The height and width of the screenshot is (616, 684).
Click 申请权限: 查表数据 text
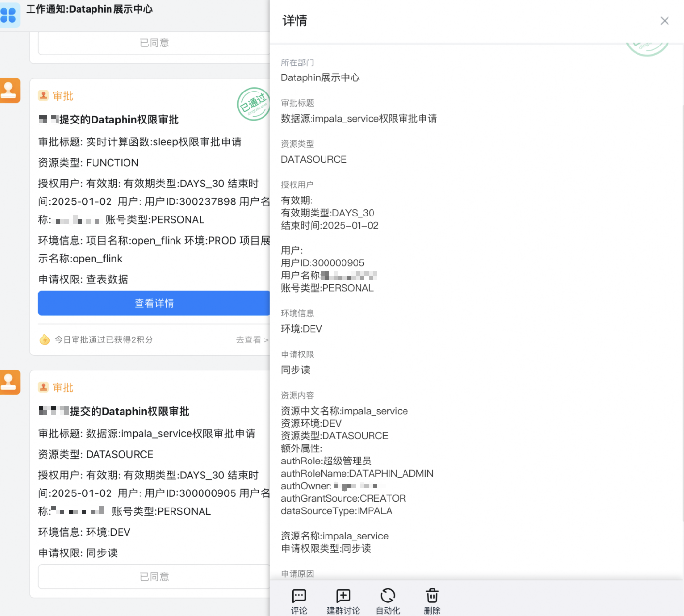click(x=83, y=279)
